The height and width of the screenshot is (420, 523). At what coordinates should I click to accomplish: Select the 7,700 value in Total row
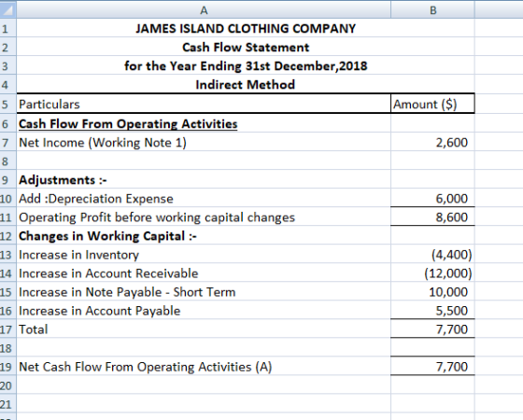pyautogui.click(x=432, y=329)
